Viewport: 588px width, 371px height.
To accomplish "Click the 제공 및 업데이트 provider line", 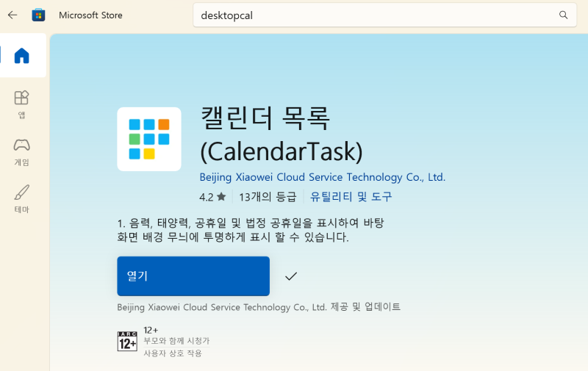I will (x=259, y=307).
